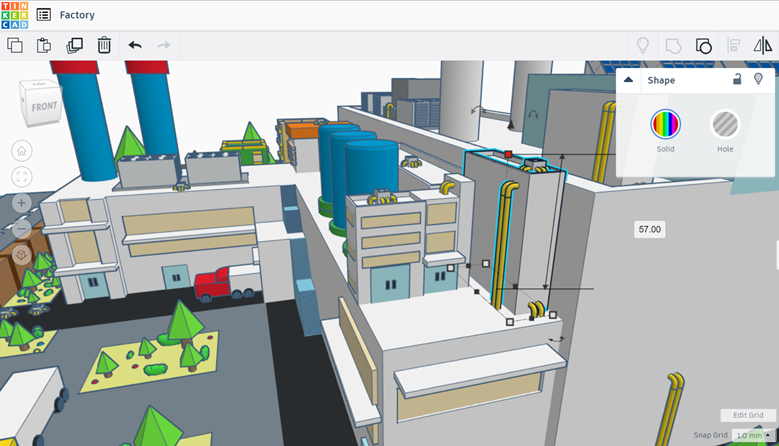Fit all in view
Viewport: 779px width, 446px height.
(x=21, y=177)
